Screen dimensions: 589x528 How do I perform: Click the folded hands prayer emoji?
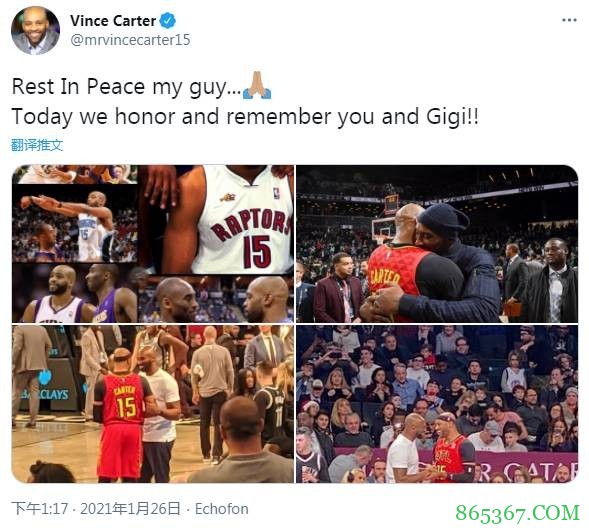point(257,86)
